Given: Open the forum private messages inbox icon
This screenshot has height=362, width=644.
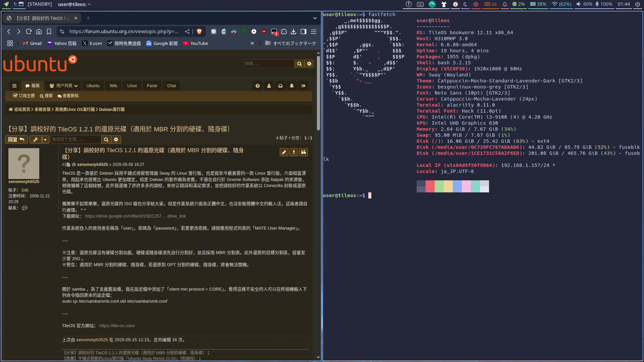Looking at the screenshot, I should [280, 86].
